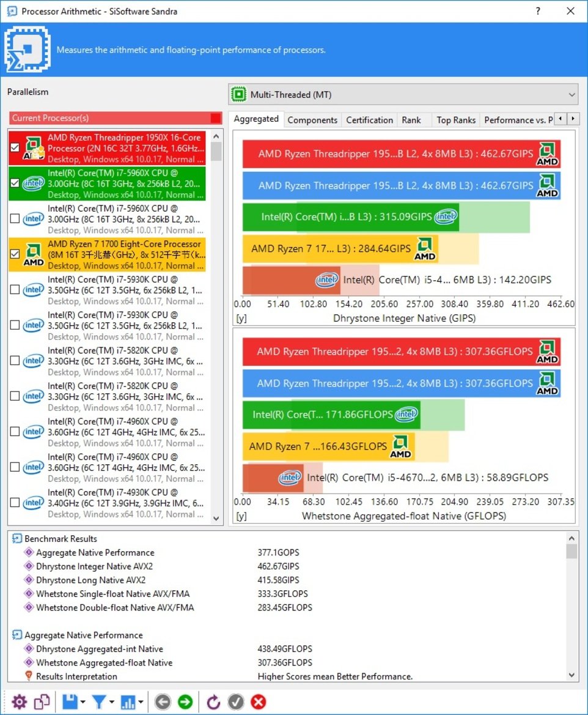Viewport: 588px width, 715px height.
Task: Click the purple refresh results icon
Action: [x=213, y=702]
